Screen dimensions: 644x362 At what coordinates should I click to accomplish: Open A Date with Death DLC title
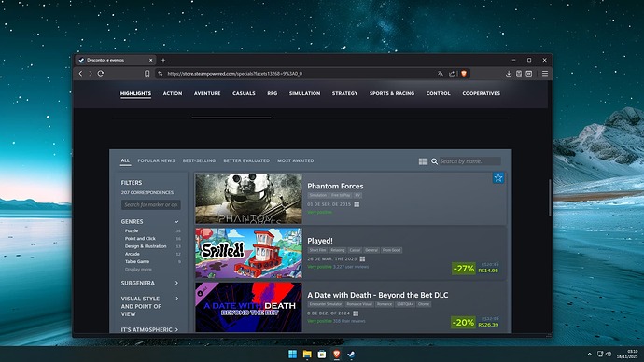[378, 295]
